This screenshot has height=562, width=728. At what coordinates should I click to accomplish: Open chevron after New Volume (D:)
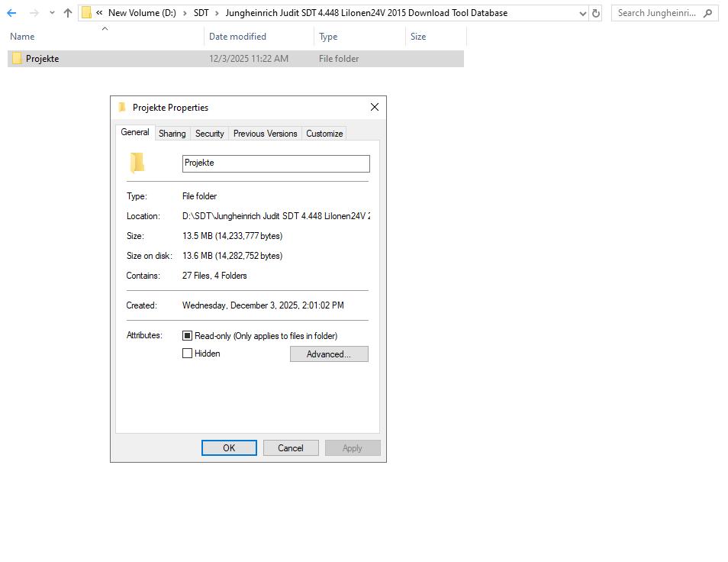click(x=185, y=13)
